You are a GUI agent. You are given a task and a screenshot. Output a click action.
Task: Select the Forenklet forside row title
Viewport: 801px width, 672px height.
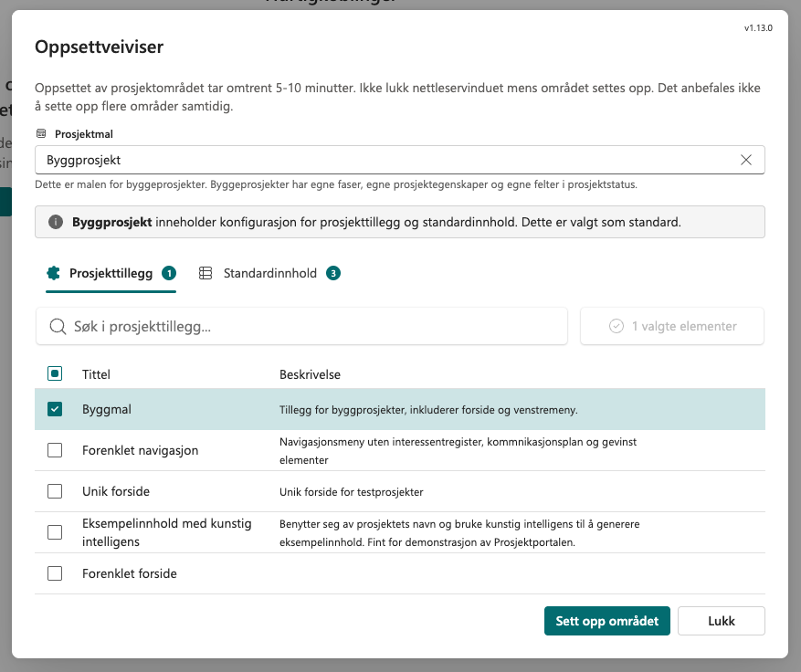130,573
